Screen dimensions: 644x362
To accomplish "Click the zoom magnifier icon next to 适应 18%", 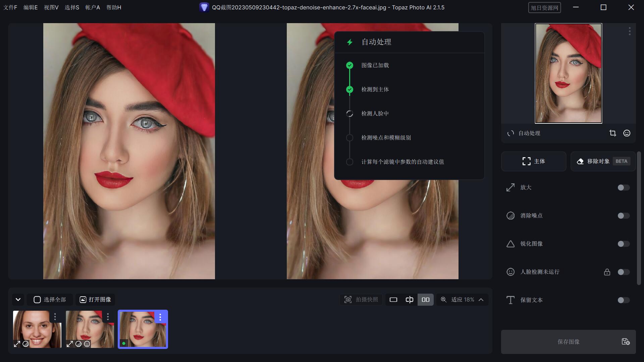I will (443, 300).
